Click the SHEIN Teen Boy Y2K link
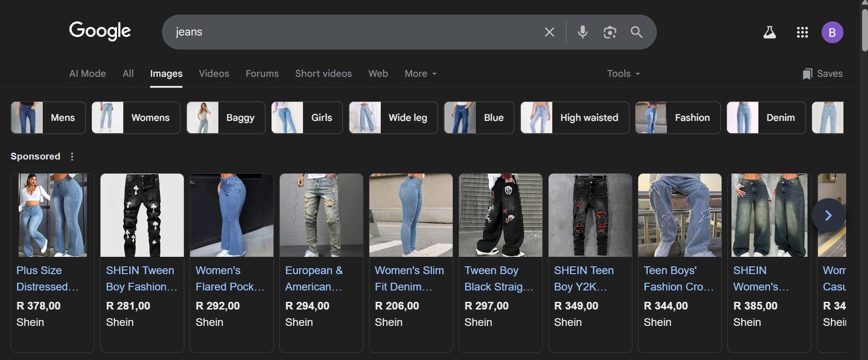Image resolution: width=868 pixels, height=360 pixels. click(584, 279)
